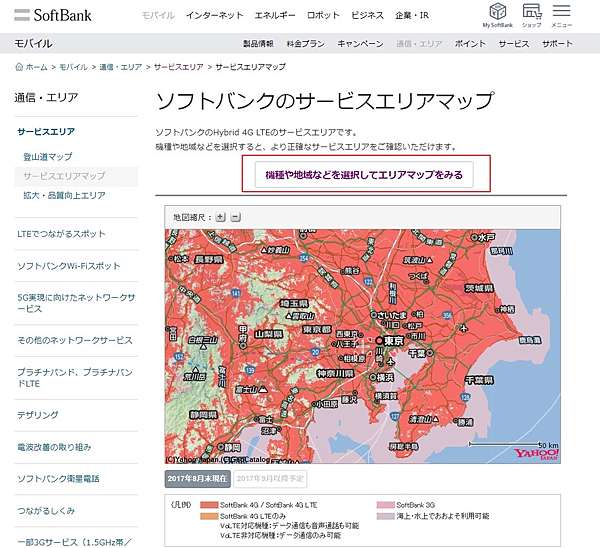600x548 pixels.
Task: Open 拡大・品質向上エリア sidebar link
Action: [x=64, y=195]
